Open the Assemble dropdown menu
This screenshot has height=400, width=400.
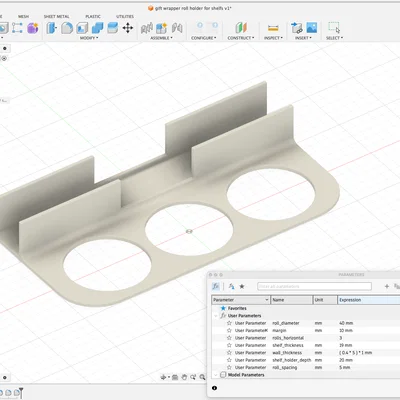click(161, 38)
